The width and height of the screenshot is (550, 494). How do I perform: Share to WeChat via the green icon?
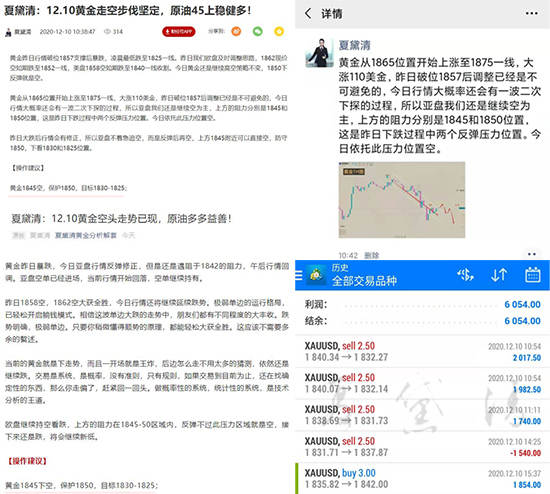click(x=258, y=32)
